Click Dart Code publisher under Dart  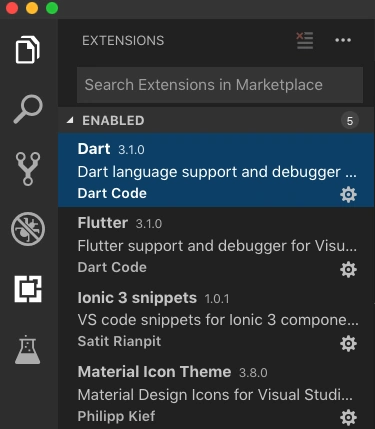click(x=112, y=193)
